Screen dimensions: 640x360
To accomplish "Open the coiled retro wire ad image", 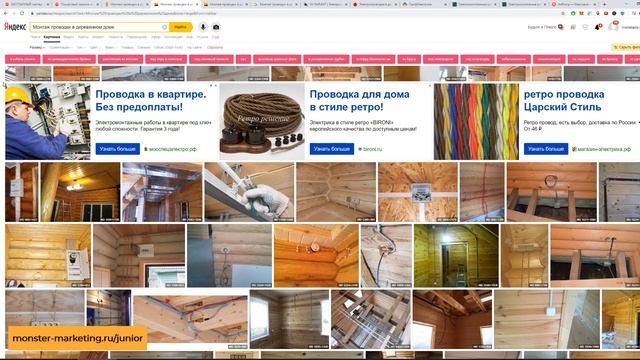I will 262,122.
